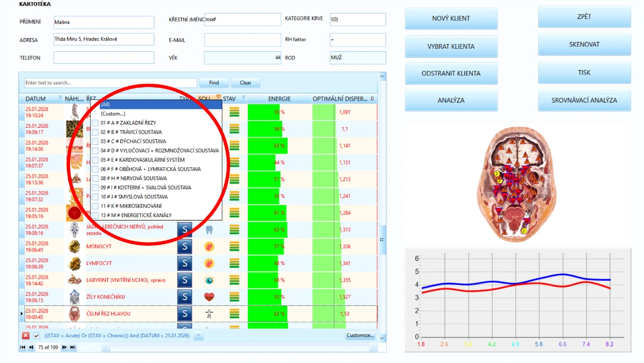Click the Find search button
This screenshot has width=644, height=363.
click(214, 83)
